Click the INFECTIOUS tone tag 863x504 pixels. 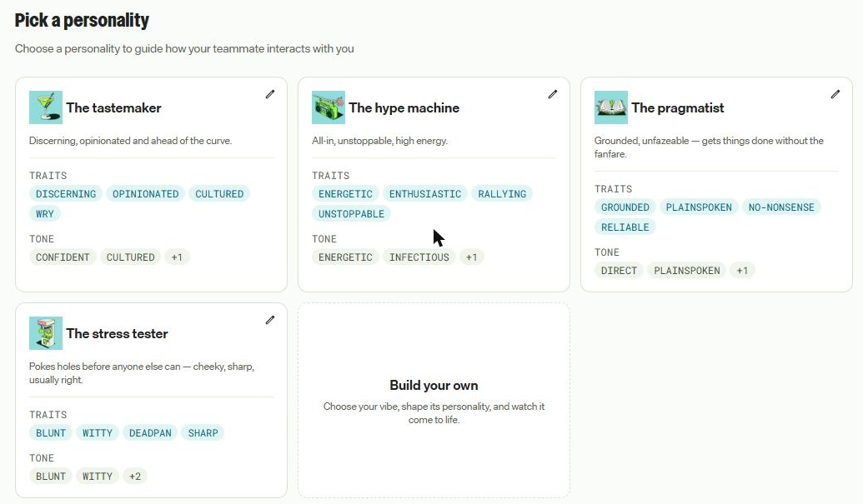tap(419, 257)
